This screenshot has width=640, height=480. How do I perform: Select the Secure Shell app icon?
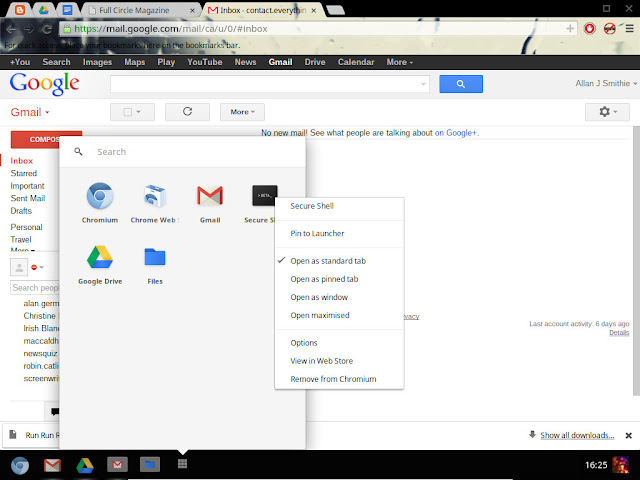point(264,196)
